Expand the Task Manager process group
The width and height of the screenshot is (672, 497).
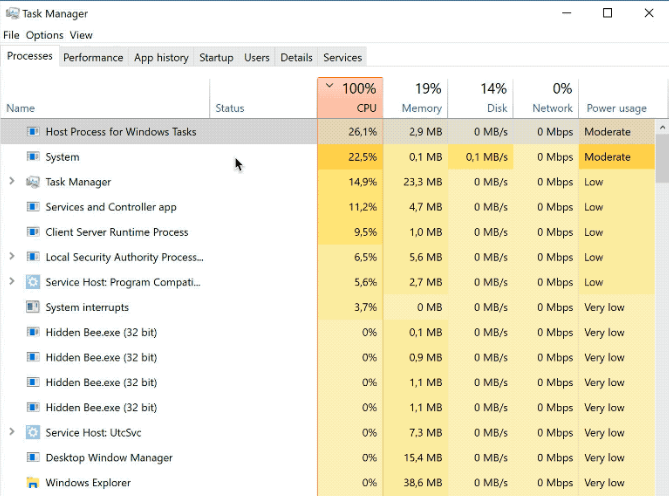12,182
